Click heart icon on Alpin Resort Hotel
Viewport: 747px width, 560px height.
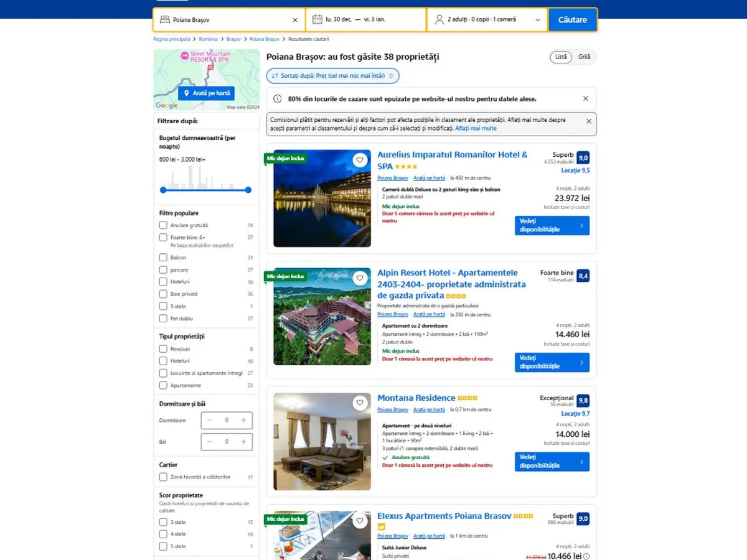coord(360,278)
